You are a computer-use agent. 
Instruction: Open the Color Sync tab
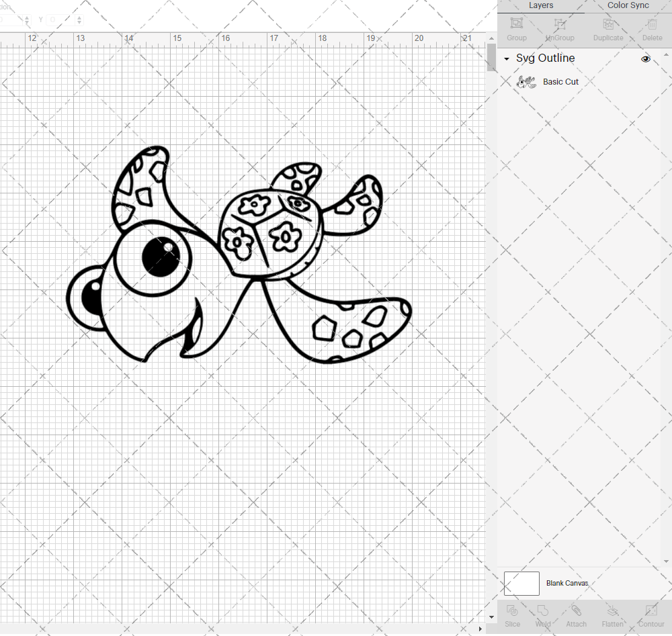(x=628, y=5)
